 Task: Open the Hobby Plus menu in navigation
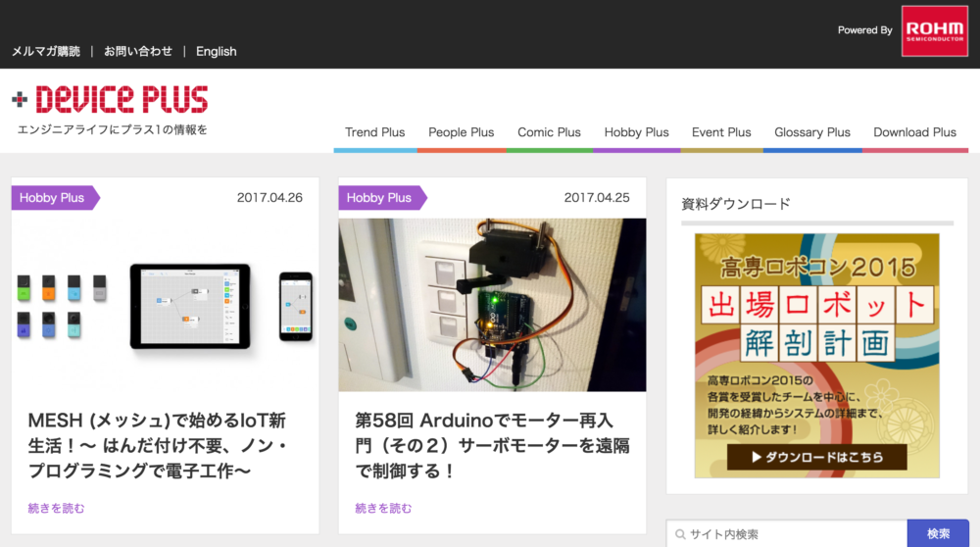[x=636, y=132]
